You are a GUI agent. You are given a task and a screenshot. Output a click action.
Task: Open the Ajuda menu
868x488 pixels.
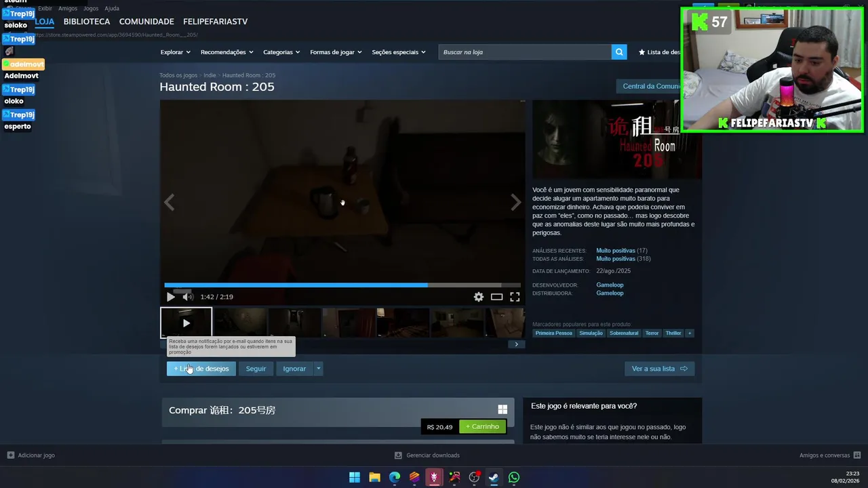(112, 8)
